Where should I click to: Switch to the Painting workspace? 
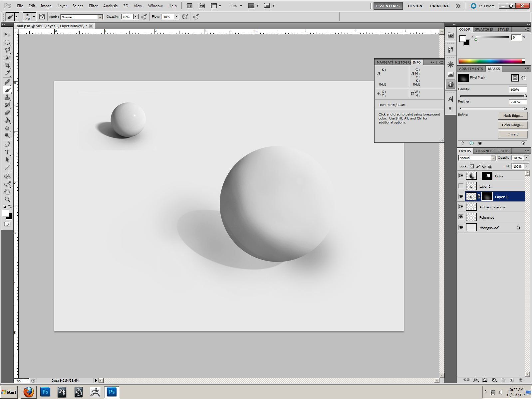click(x=439, y=6)
